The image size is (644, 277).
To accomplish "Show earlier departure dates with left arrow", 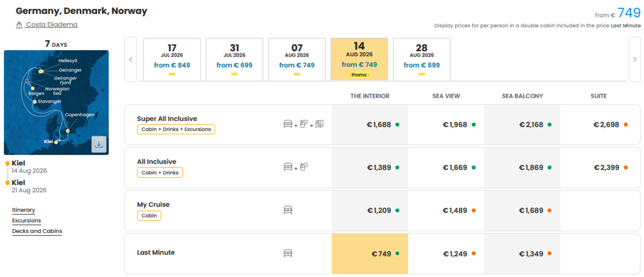I will tap(131, 59).
